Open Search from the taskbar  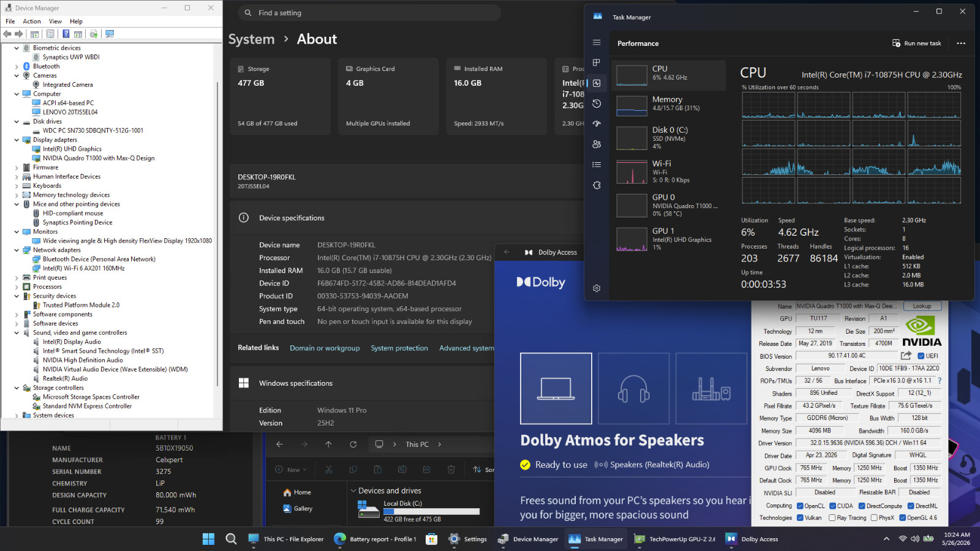point(231,539)
